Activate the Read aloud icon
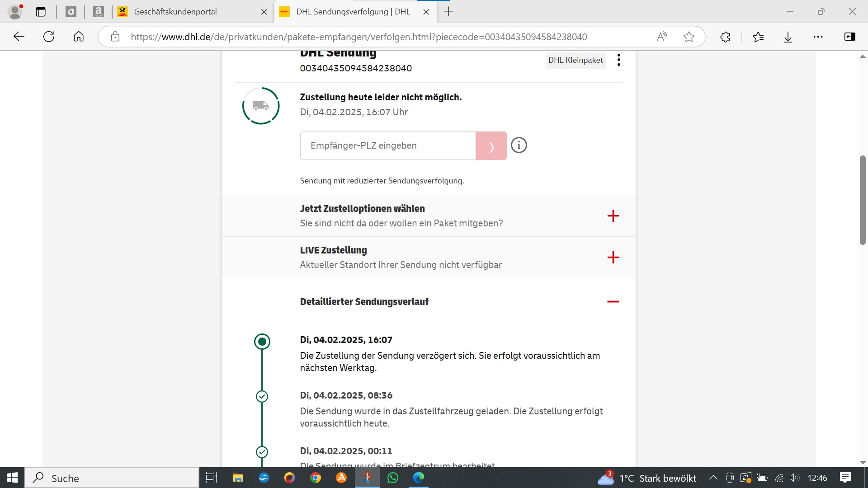Image resolution: width=868 pixels, height=488 pixels. click(x=662, y=37)
